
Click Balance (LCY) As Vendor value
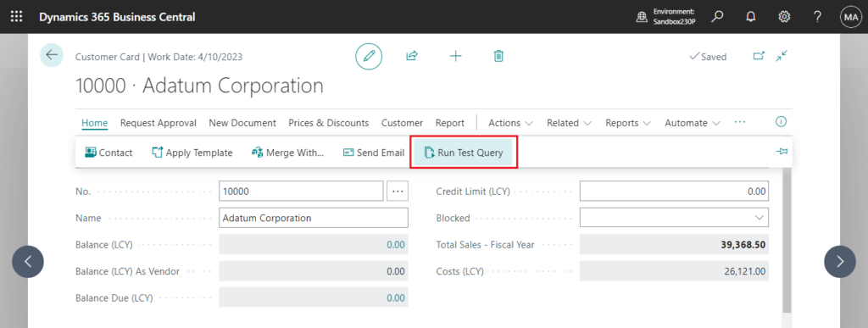[x=396, y=271]
